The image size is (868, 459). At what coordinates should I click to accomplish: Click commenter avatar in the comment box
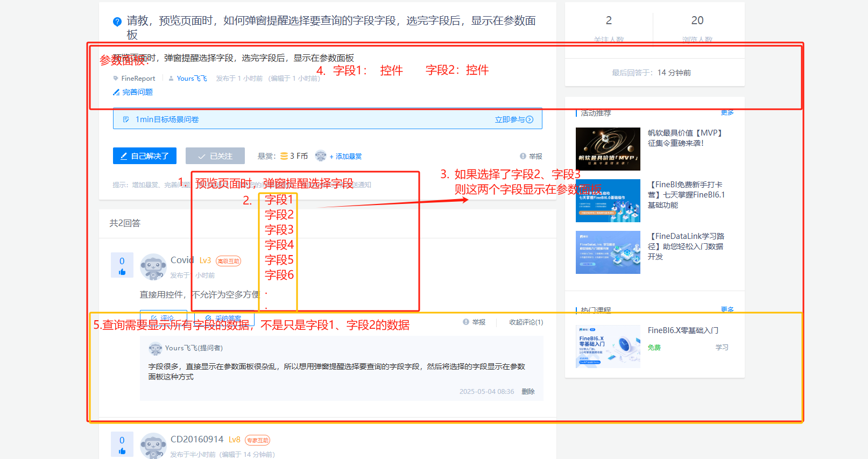pyautogui.click(x=156, y=348)
